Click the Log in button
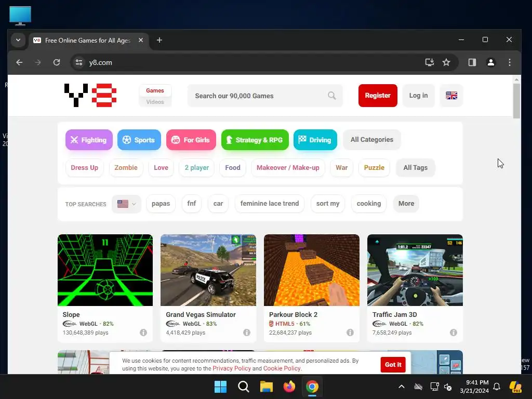 coord(418,96)
